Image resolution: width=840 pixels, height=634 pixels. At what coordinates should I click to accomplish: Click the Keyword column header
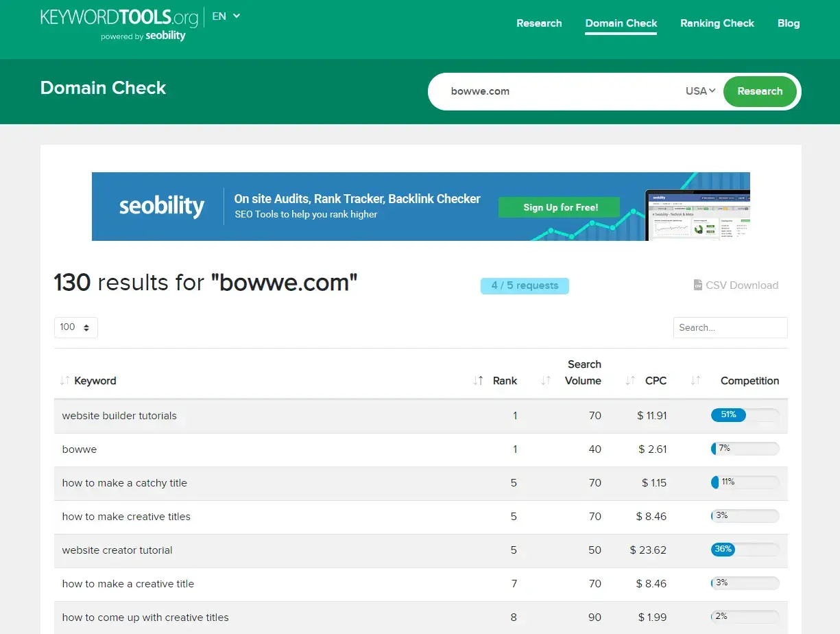(95, 381)
